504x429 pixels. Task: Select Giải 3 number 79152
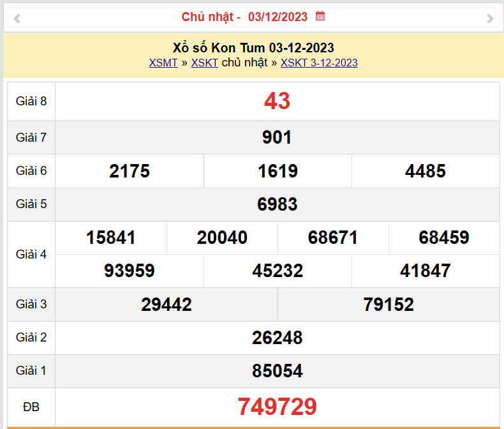pos(389,305)
